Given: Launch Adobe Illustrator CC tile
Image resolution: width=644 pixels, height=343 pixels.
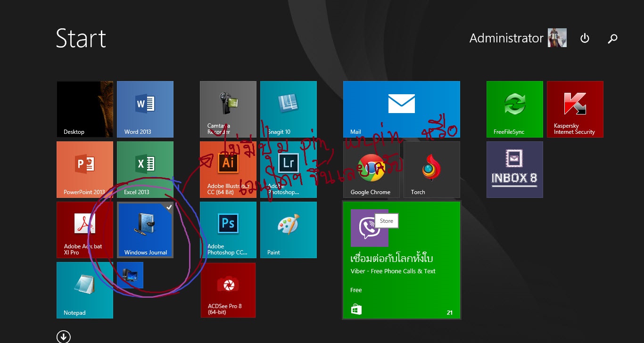Looking at the screenshot, I should point(228,170).
